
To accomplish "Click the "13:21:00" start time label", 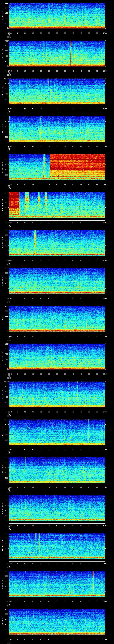I will pos(9,223).
